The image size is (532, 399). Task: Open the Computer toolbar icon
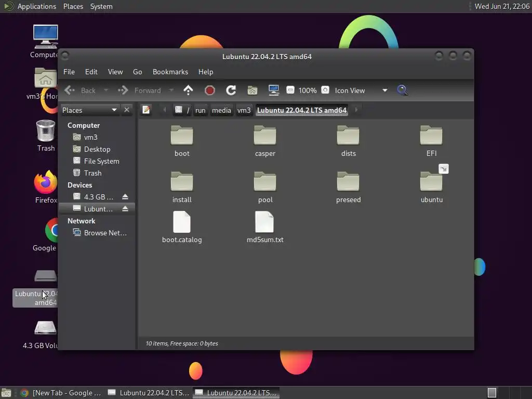[x=273, y=90]
